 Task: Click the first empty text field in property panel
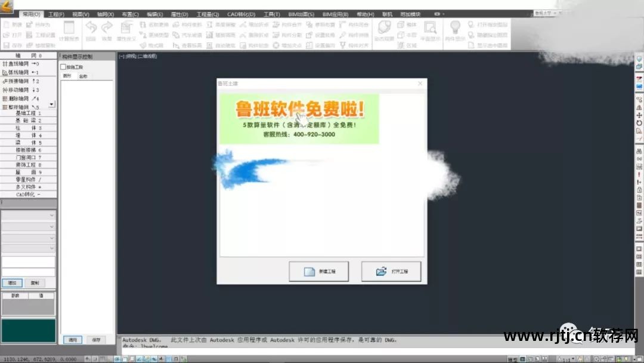coord(29,262)
